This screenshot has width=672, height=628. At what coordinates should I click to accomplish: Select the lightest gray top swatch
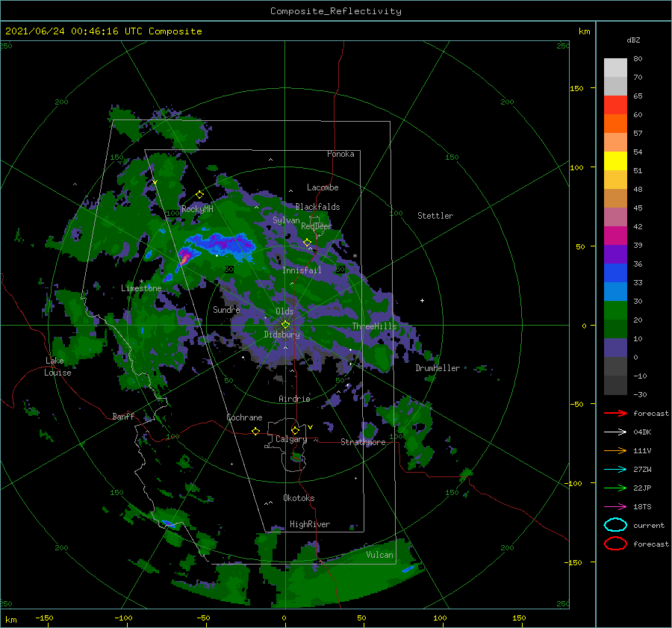(615, 68)
